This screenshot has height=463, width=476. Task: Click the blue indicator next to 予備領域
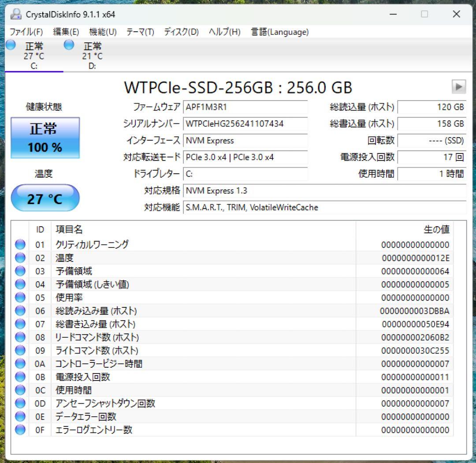pyautogui.click(x=20, y=271)
